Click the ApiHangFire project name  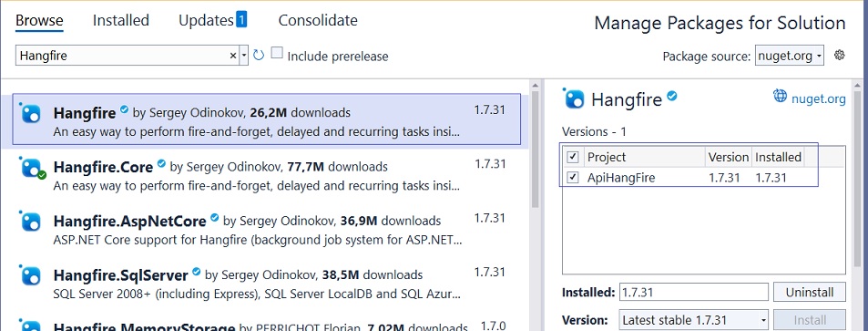(621, 178)
